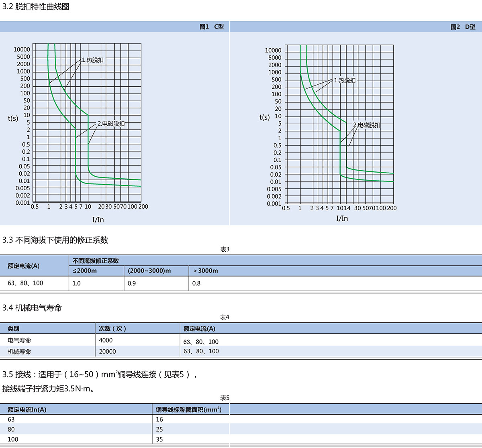Viewport: 482px width, 448px height.
Task: Select the 3.4 机械电气寿命 heading
Action: pyautogui.click(x=32, y=308)
